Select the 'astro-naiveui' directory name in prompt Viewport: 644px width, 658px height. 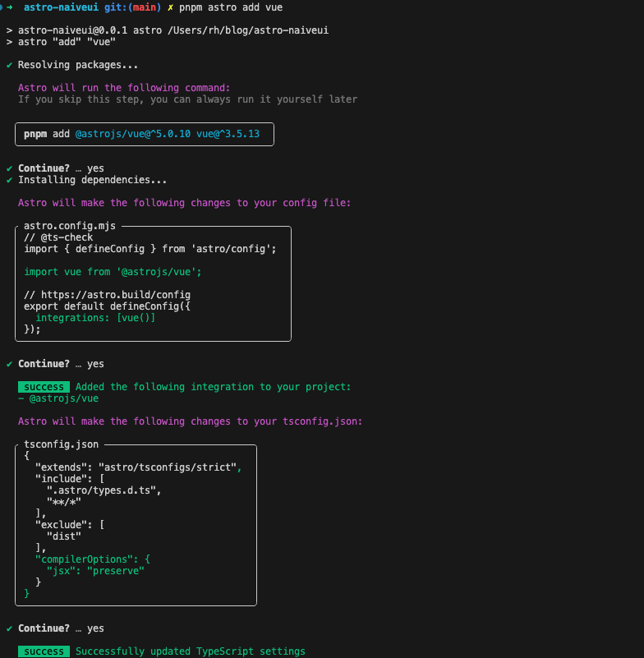click(62, 7)
